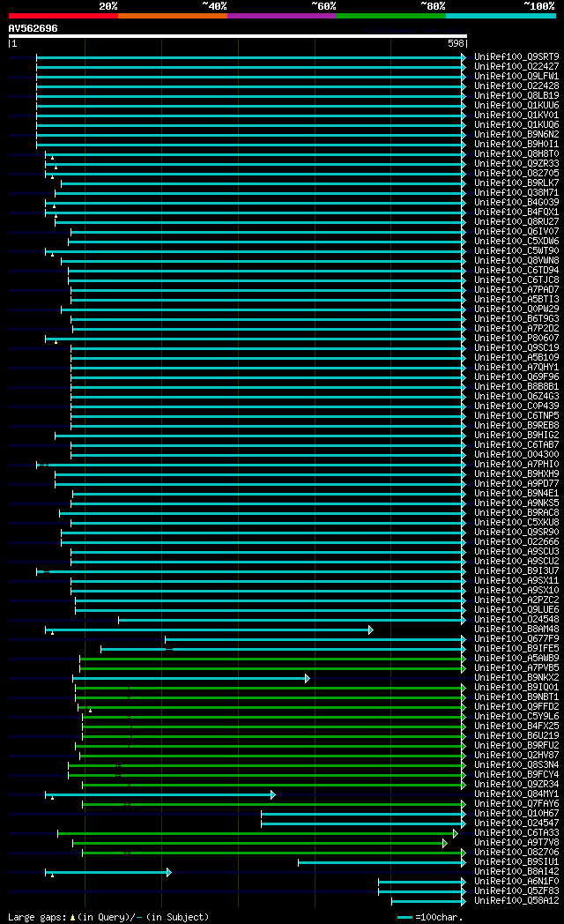This screenshot has height=924, width=564.
Task: Select the UniRef100_P80607 label
Action: tap(517, 339)
